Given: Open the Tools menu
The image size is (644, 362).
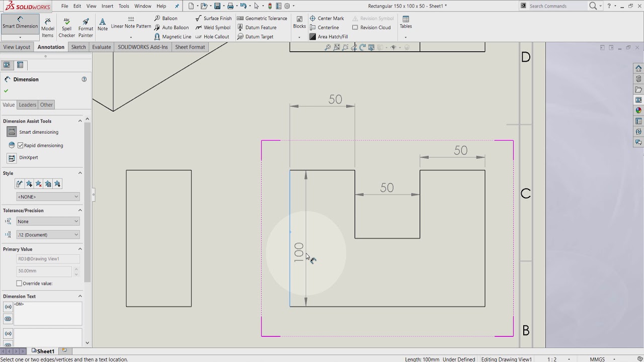Looking at the screenshot, I should 124,6.
